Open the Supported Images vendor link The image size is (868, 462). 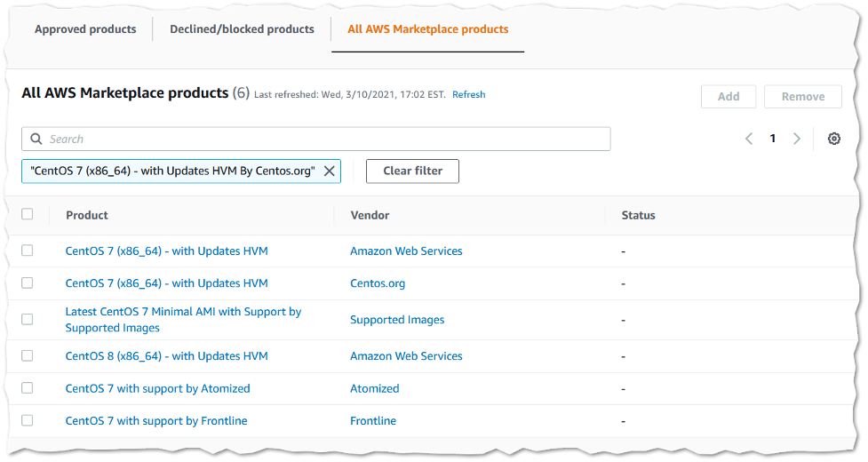click(x=397, y=320)
